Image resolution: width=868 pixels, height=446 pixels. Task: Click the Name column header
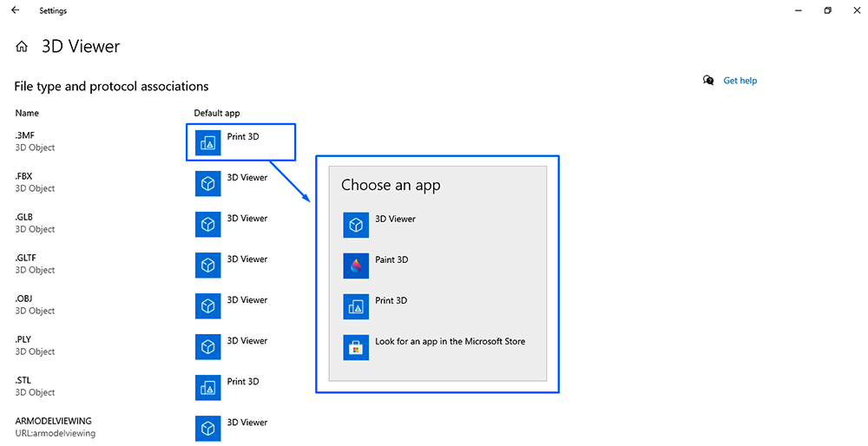[x=27, y=113]
